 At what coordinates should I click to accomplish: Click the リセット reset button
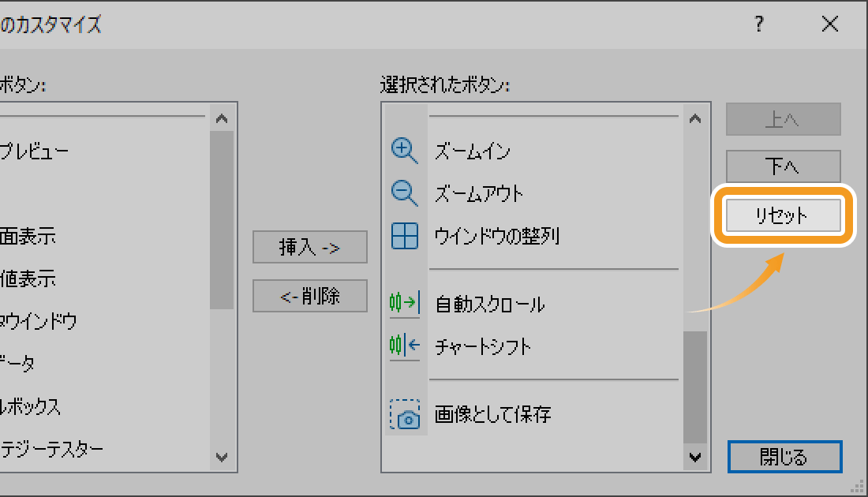tap(784, 215)
